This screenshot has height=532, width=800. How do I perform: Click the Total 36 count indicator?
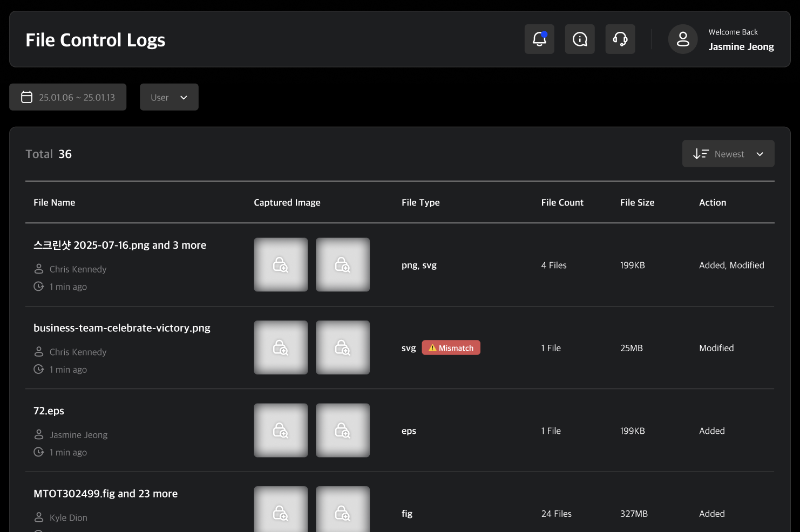coord(49,154)
